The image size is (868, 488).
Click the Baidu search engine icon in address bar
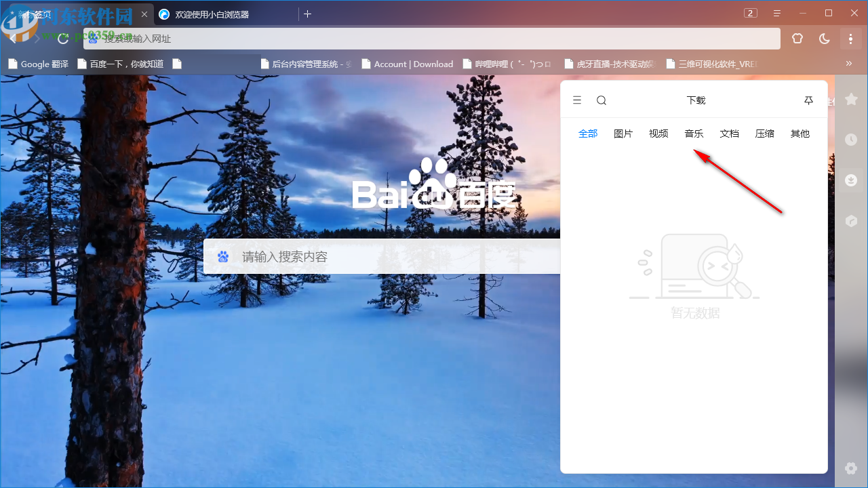coord(94,39)
